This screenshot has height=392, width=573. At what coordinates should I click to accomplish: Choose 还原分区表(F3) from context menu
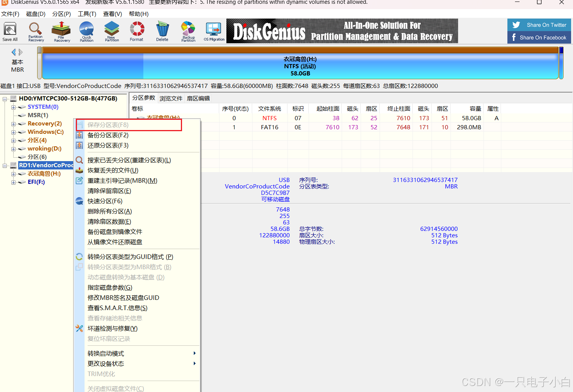click(137, 146)
